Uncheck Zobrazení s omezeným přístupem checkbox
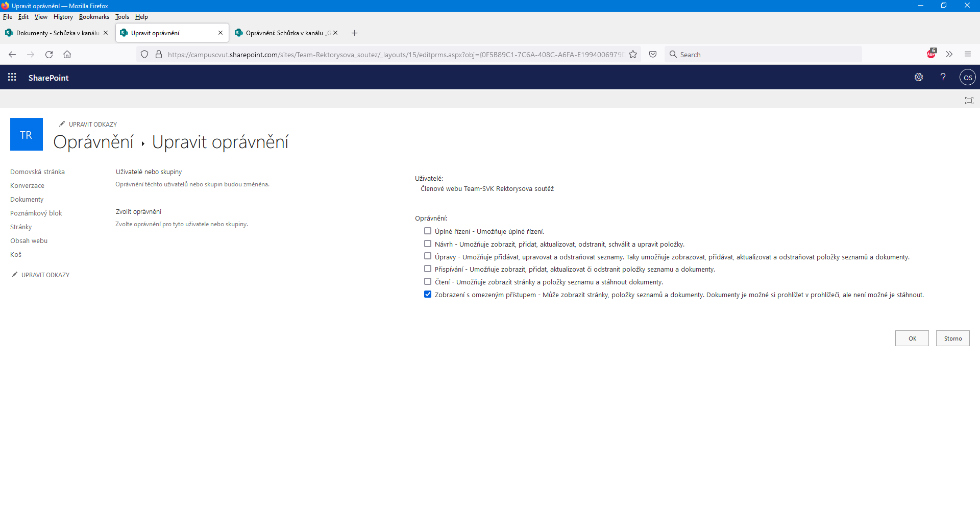The height and width of the screenshot is (531, 980). tap(428, 295)
